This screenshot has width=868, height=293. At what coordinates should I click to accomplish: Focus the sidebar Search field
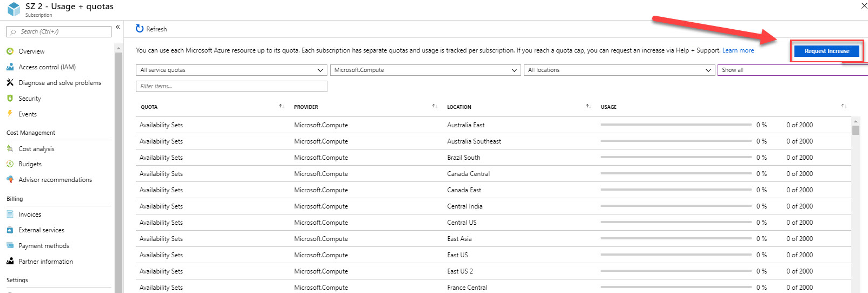pos(59,32)
